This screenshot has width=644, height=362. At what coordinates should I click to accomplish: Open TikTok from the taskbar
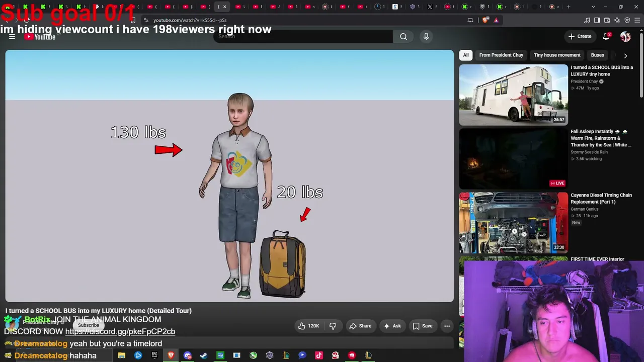(318, 355)
